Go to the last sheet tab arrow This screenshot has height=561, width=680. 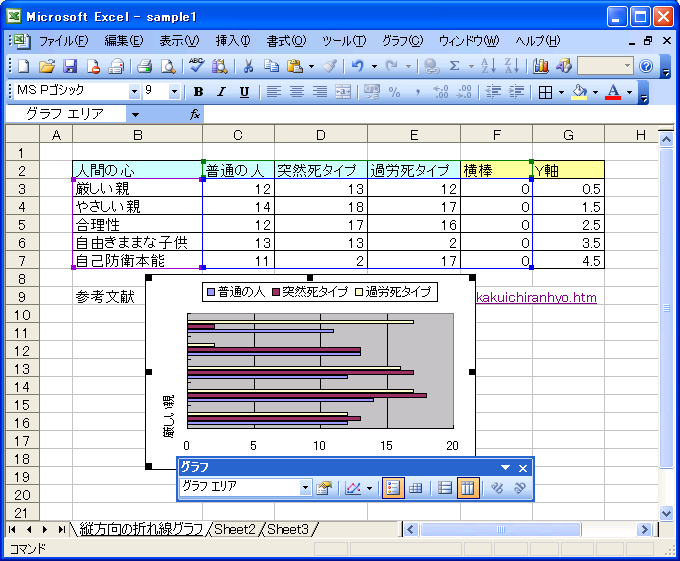point(61,529)
